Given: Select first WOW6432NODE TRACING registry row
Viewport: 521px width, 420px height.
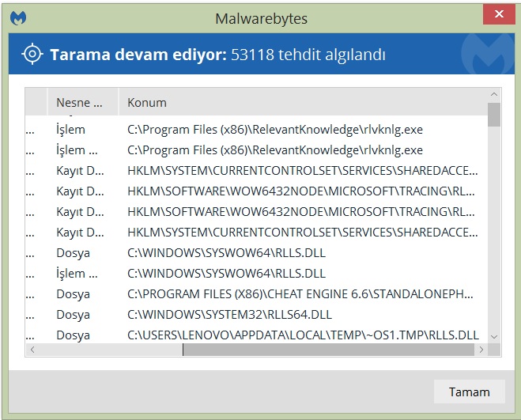Looking at the screenshot, I should pyautogui.click(x=256, y=191).
